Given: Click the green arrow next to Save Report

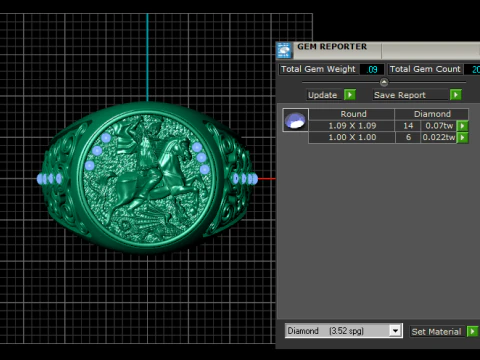Looking at the screenshot, I should (x=456, y=95).
